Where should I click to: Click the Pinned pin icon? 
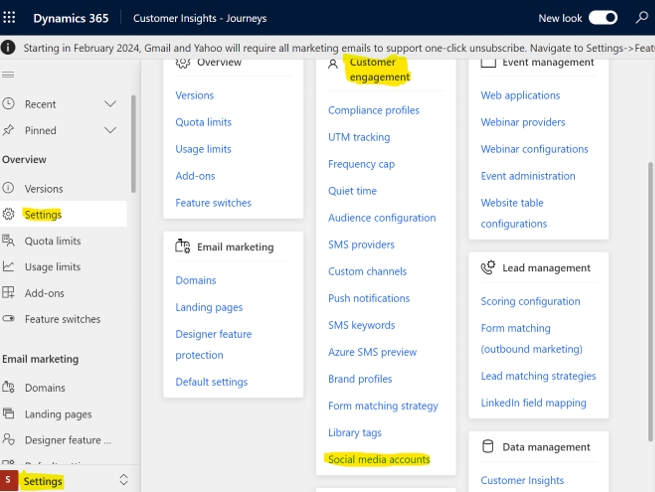pos(8,130)
